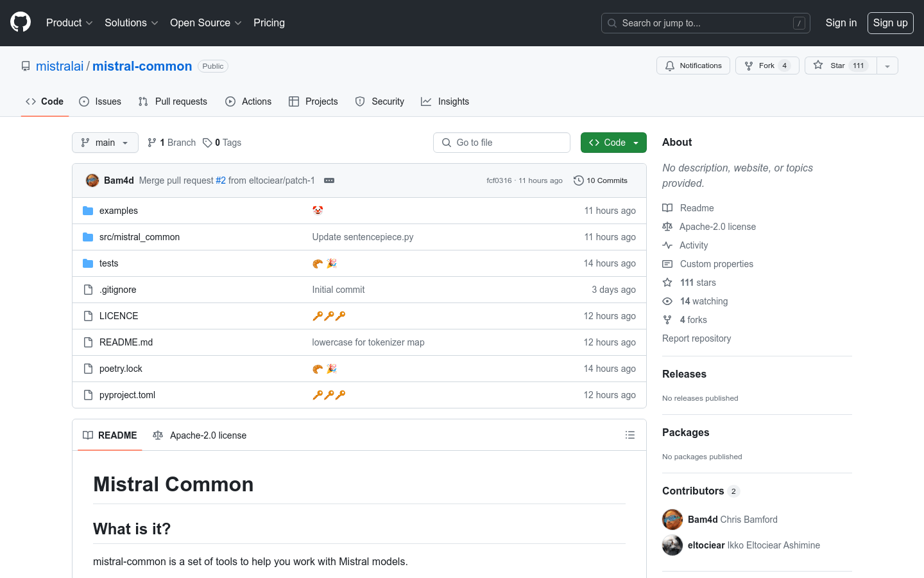The width and height of the screenshot is (924, 578).
Task: Open the .gitignore file
Action: [117, 290]
